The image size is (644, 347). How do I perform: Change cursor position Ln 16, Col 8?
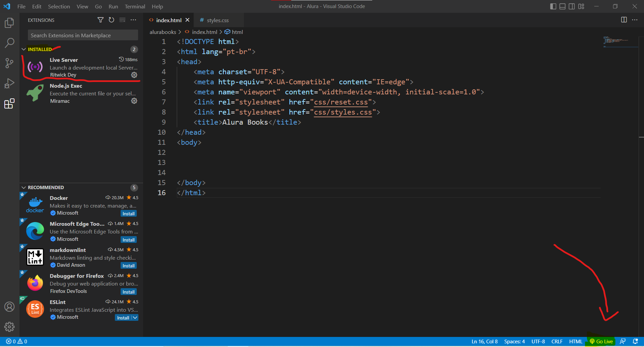484,341
